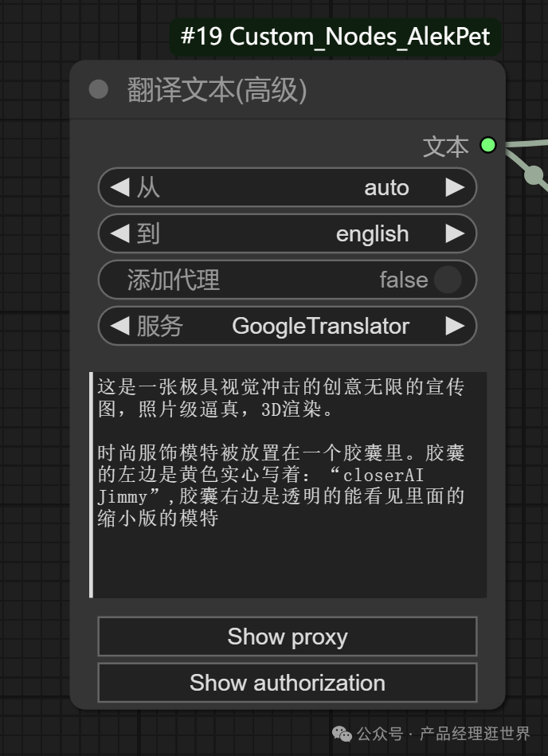Image resolution: width=548 pixels, height=756 pixels.
Task: Advance target language with arrow beside english
Action: (x=455, y=233)
